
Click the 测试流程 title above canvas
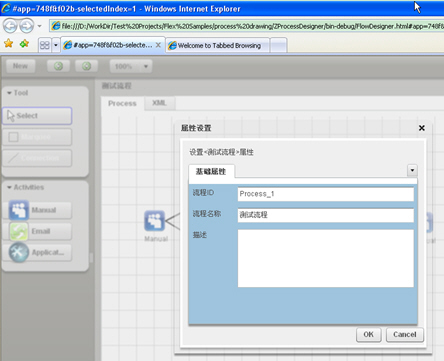[116, 86]
